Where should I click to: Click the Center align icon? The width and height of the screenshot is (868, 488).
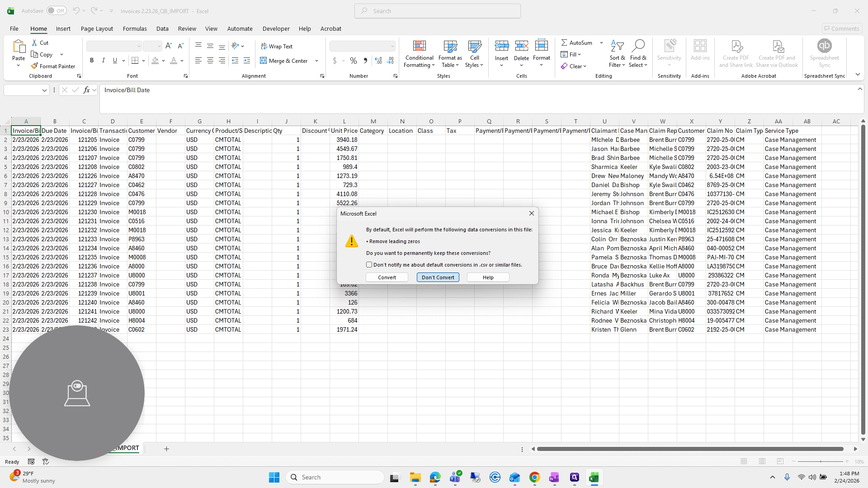click(210, 60)
